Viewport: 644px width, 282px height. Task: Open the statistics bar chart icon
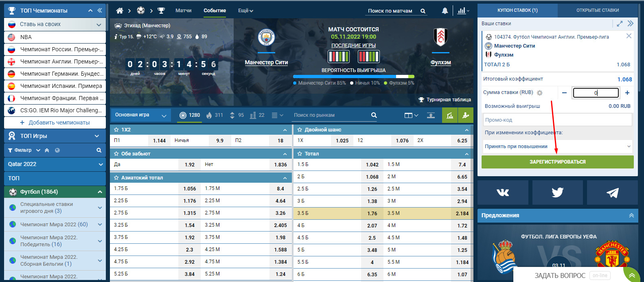[x=461, y=11]
